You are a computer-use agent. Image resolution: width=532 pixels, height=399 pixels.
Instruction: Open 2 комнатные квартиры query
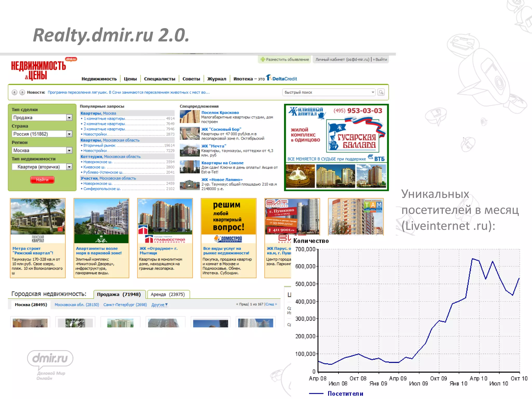pos(104,124)
